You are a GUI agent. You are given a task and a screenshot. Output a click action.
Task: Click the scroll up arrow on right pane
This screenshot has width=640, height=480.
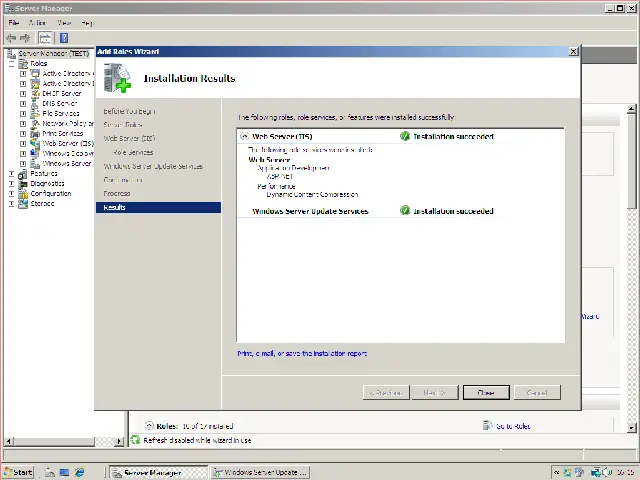pos(631,109)
